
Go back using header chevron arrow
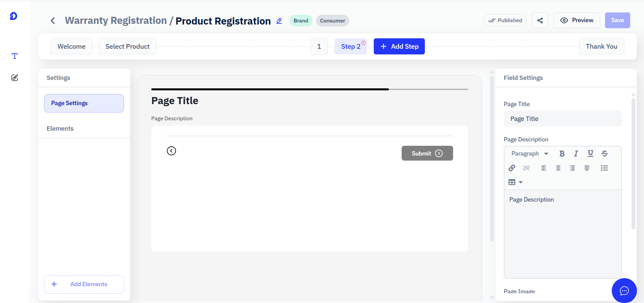[x=53, y=21]
